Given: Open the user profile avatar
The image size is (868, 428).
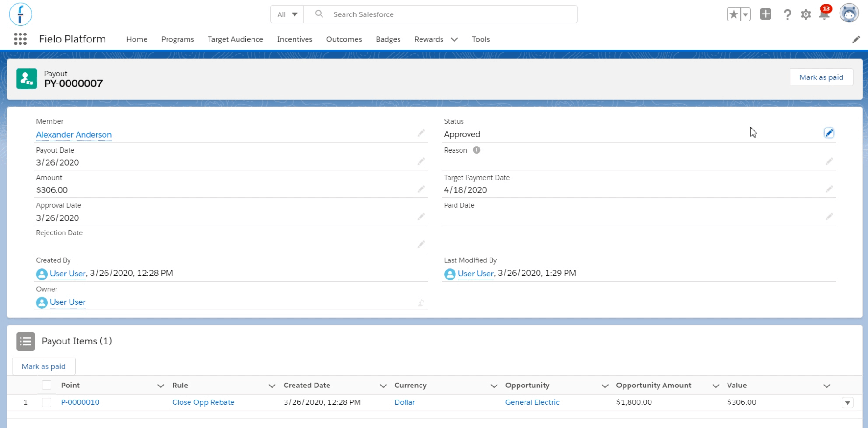Looking at the screenshot, I should pyautogui.click(x=849, y=14).
